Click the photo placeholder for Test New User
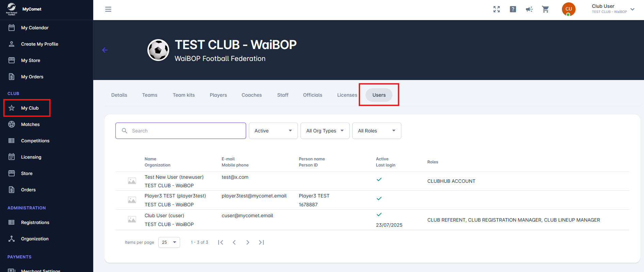 132,181
